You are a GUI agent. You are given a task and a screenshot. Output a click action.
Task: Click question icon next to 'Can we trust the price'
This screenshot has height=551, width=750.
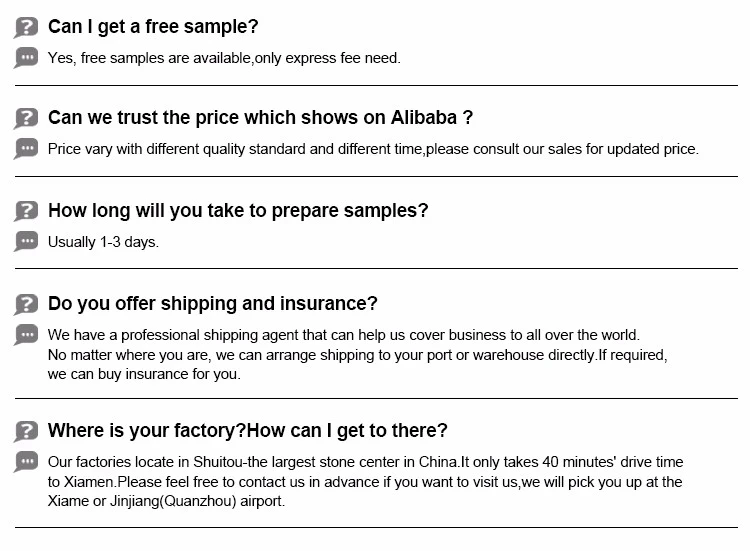tap(26, 118)
